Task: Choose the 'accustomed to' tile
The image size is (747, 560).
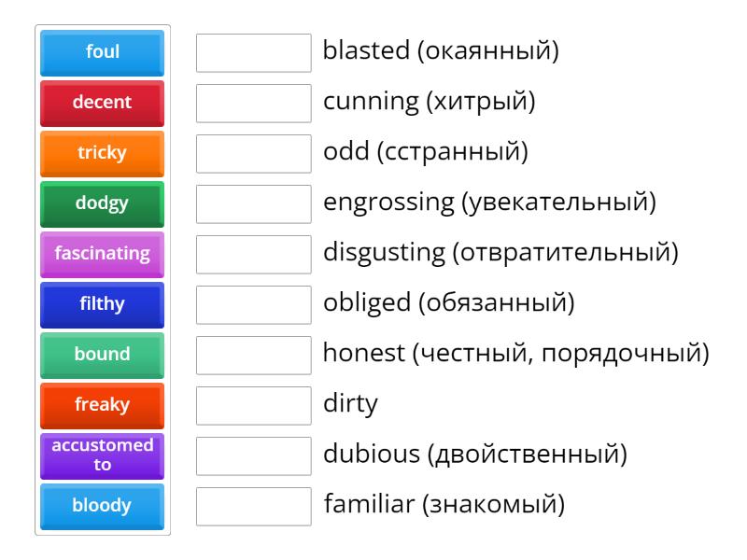Action: click(101, 456)
